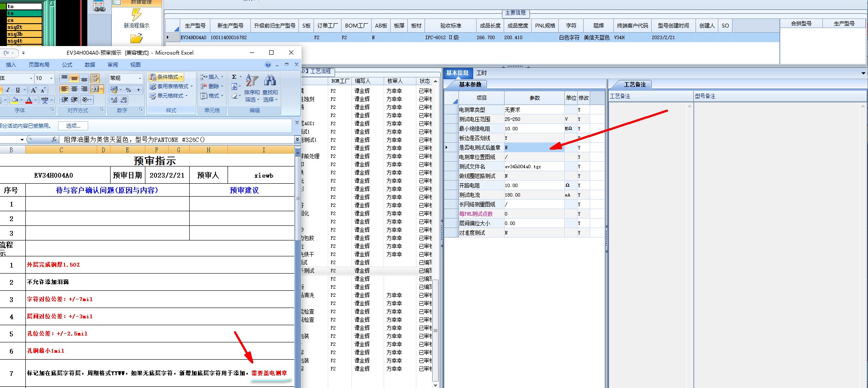Increase the cell indent

(x=74, y=100)
